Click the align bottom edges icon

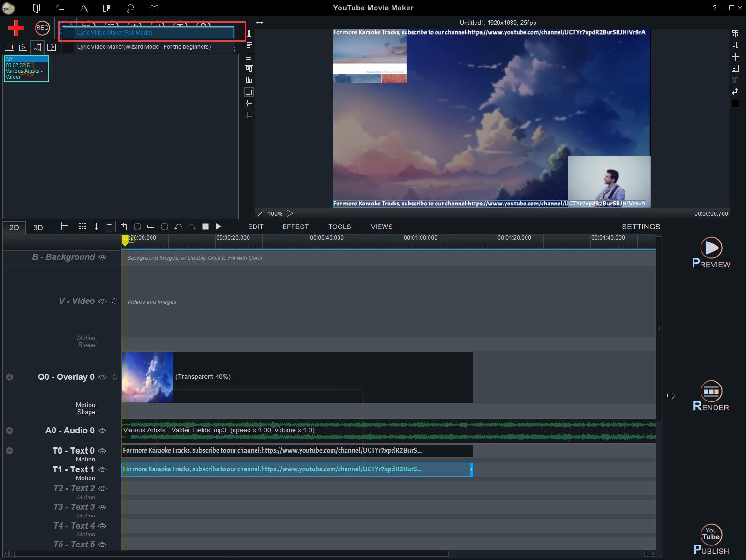coord(249,80)
